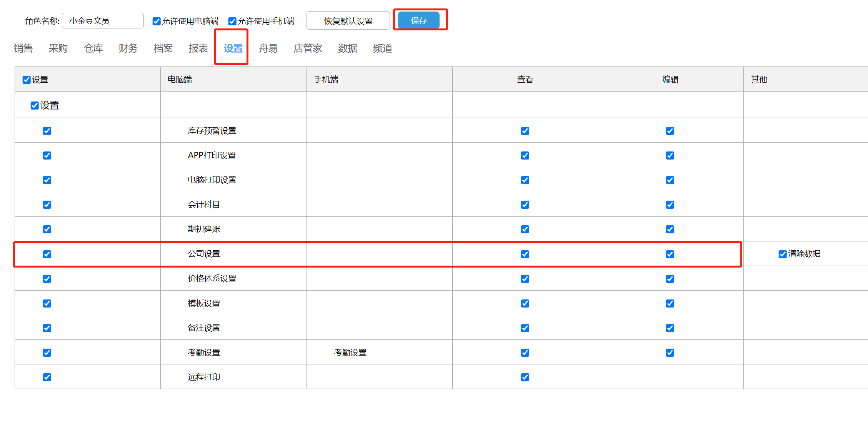Click the 角色名称 input field
Screen dimensions: 868x439
(x=103, y=21)
